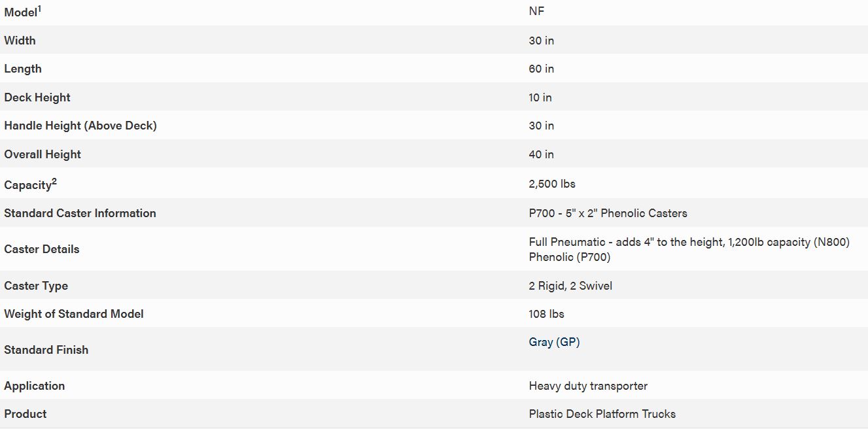The width and height of the screenshot is (868, 429).
Task: Click the Deck Height label
Action: tap(37, 97)
